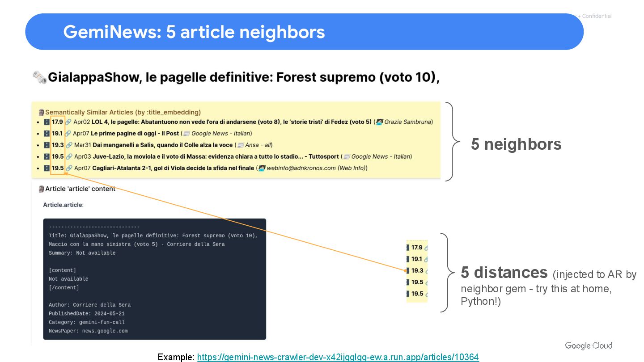Click the newspaper icon on the Tuttosport row
The width and height of the screenshot is (644, 362).
point(347,156)
